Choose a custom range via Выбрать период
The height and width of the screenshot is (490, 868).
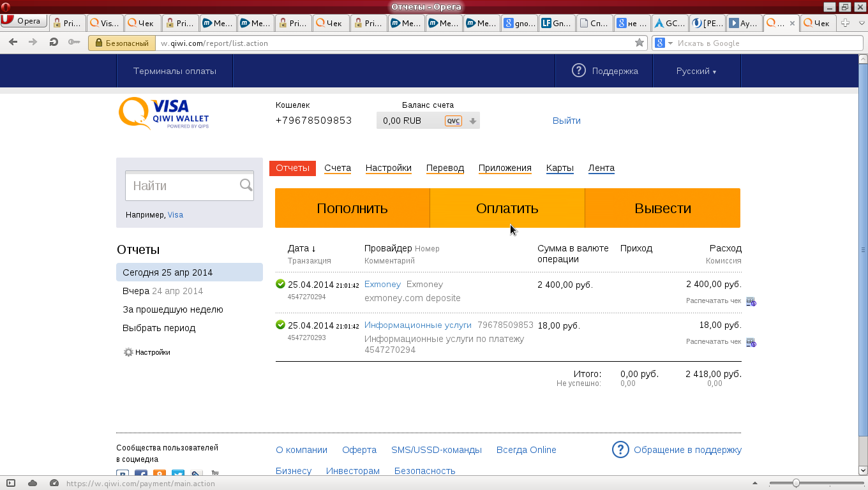[159, 328]
